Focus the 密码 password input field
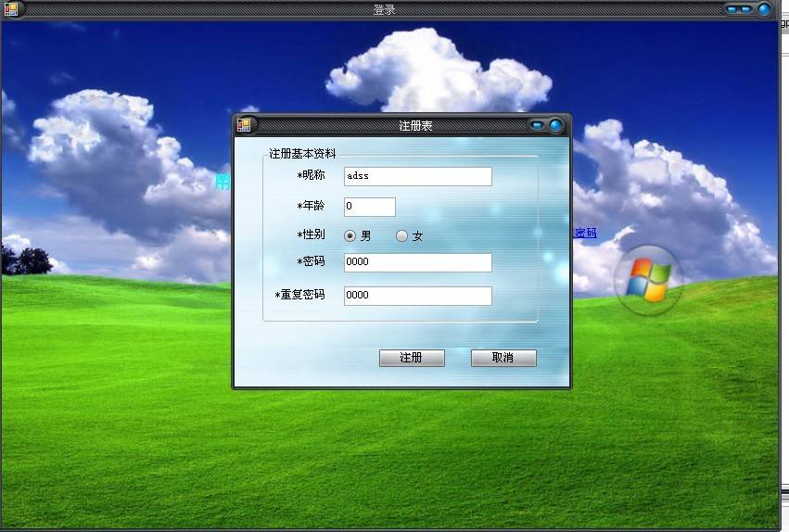789x532 pixels. point(417,262)
